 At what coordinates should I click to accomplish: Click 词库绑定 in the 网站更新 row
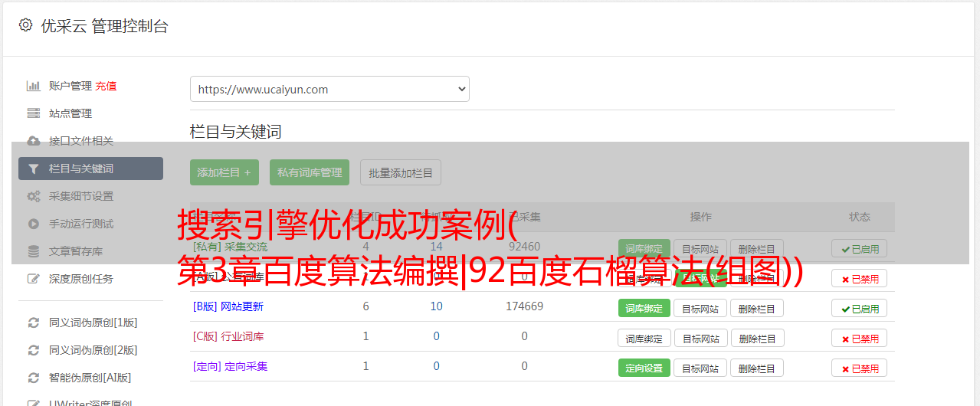(x=644, y=309)
